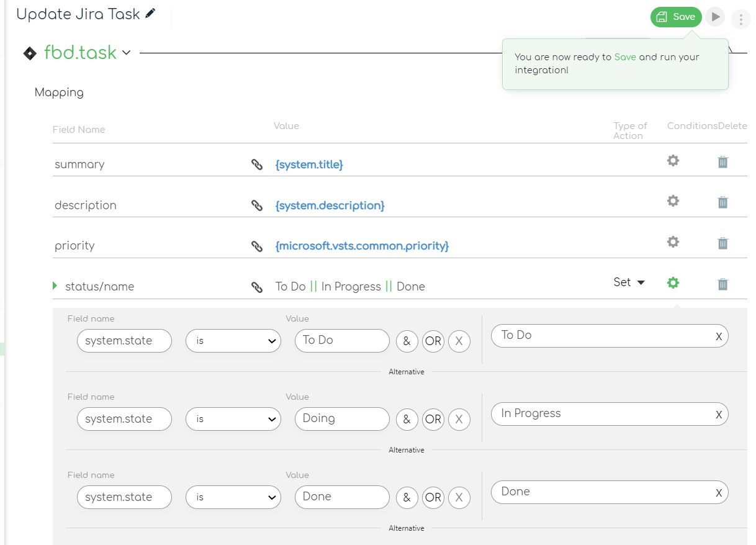Clear the Done result value x

[x=719, y=493]
